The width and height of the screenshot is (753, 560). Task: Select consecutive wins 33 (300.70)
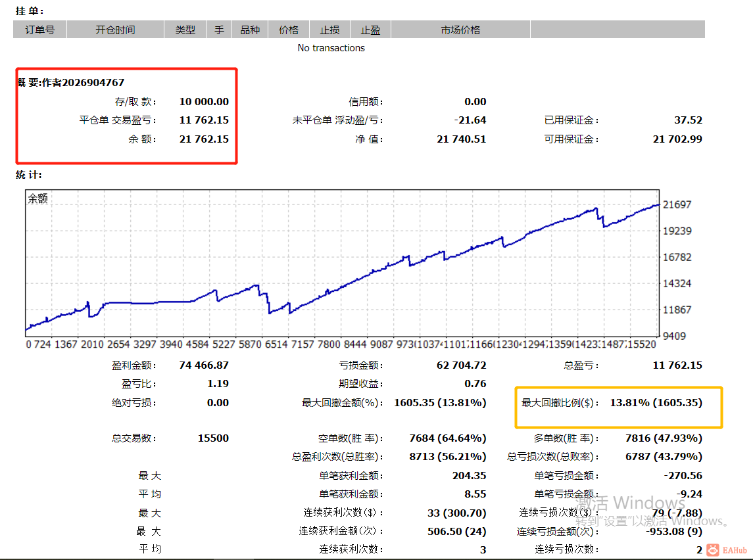pyautogui.click(x=456, y=513)
